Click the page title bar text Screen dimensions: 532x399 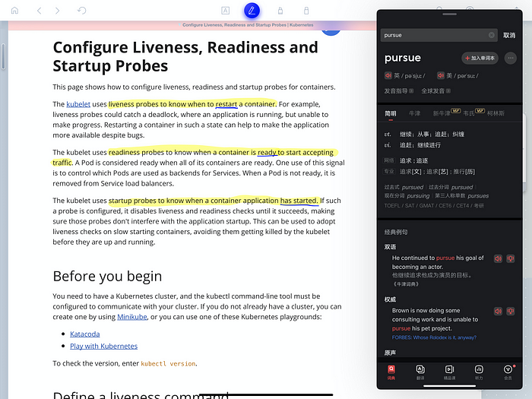248,25
